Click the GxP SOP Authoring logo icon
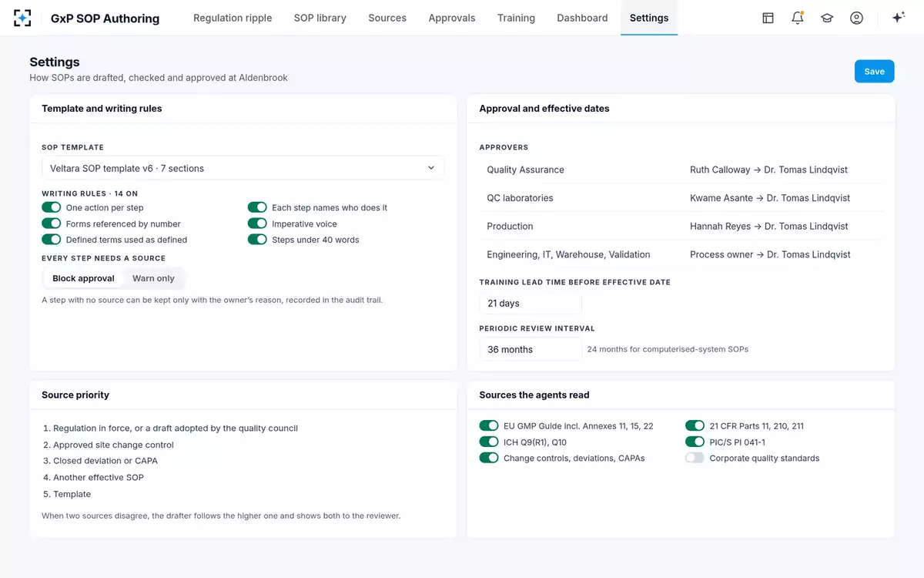The image size is (924, 578). click(x=23, y=18)
